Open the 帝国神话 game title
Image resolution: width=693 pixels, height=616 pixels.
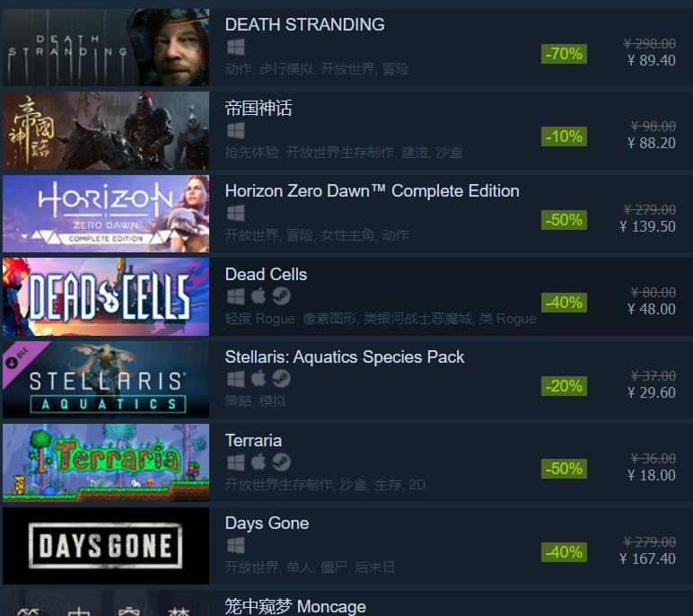259,108
